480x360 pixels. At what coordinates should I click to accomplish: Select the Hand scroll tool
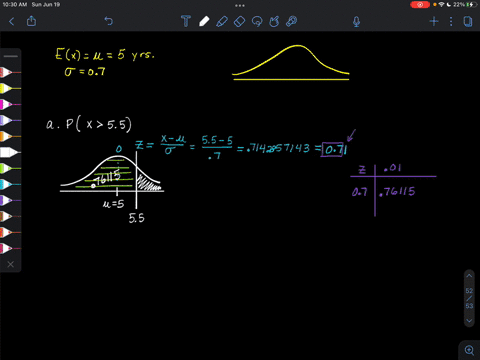point(274,21)
